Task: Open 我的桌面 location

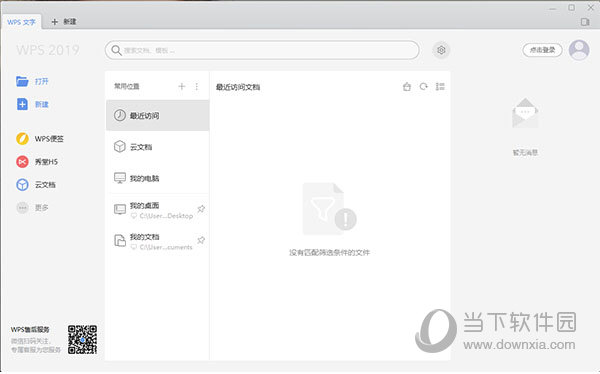Action: [158, 210]
